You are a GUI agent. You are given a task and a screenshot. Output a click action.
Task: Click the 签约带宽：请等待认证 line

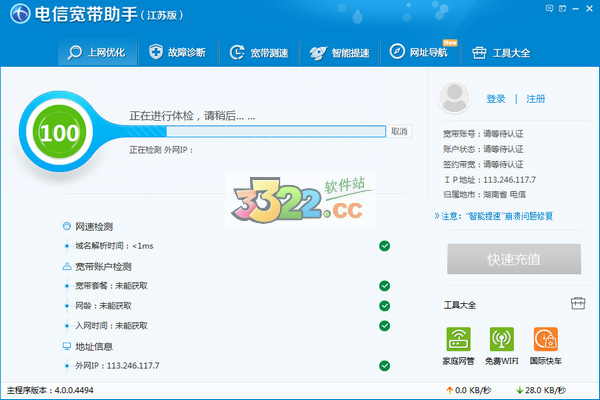pyautogui.click(x=483, y=165)
